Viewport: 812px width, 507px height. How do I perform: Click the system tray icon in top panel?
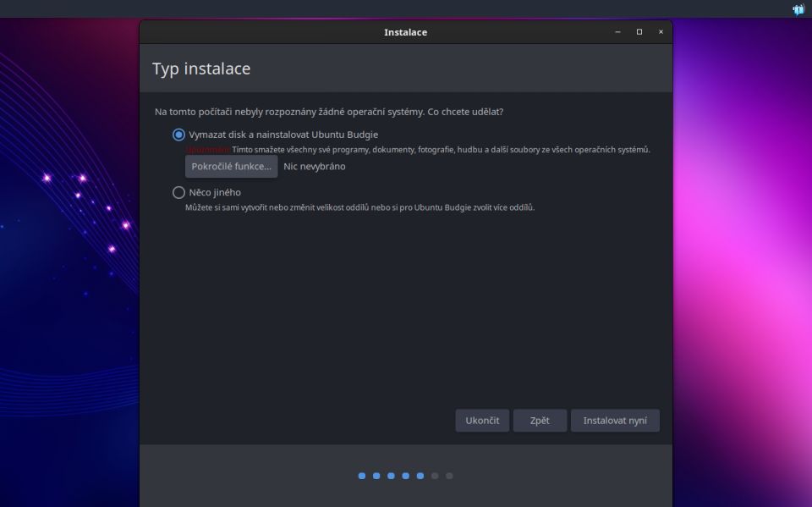click(x=798, y=9)
